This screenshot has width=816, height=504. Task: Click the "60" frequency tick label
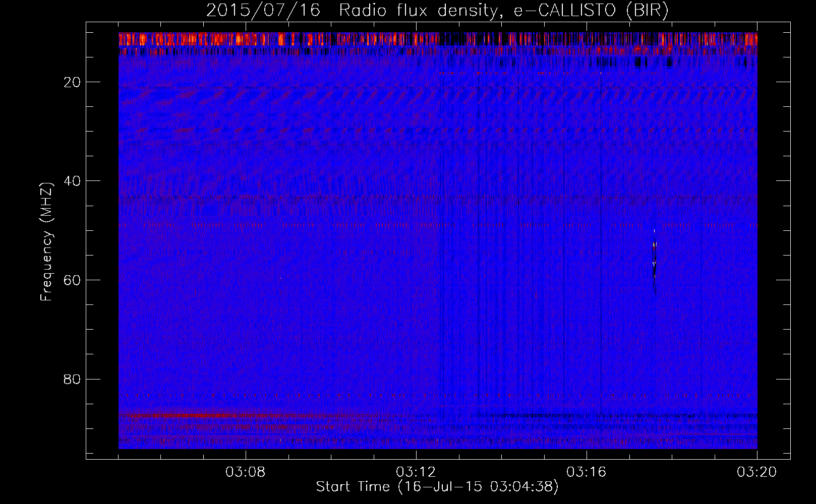[x=73, y=280]
